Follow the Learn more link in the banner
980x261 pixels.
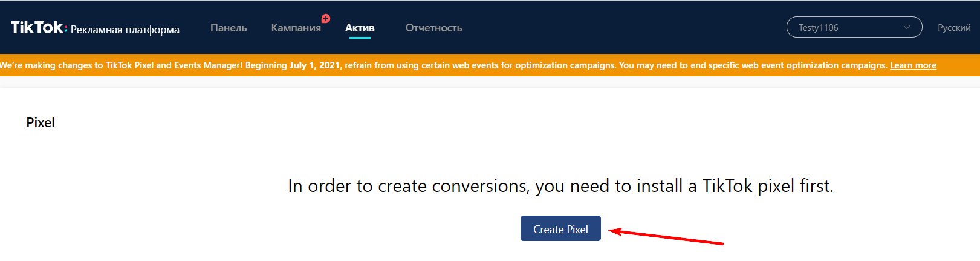click(x=913, y=65)
